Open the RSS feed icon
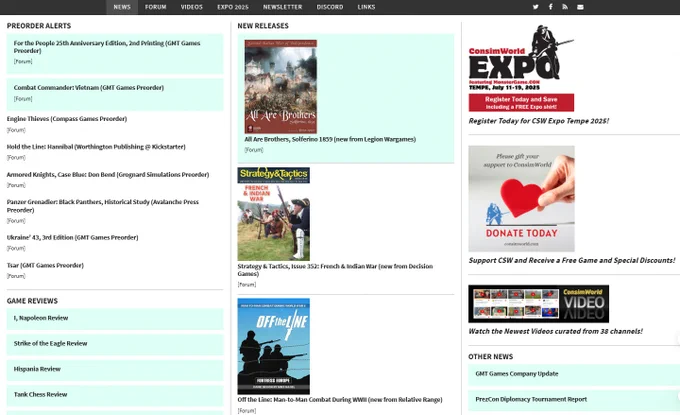This screenshot has height=415, width=680. [x=565, y=7]
